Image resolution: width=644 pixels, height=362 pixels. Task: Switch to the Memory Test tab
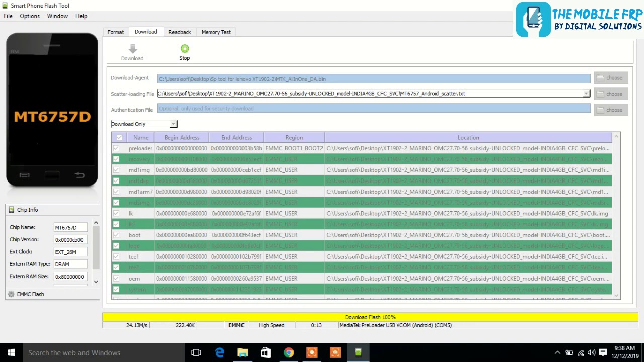point(216,32)
